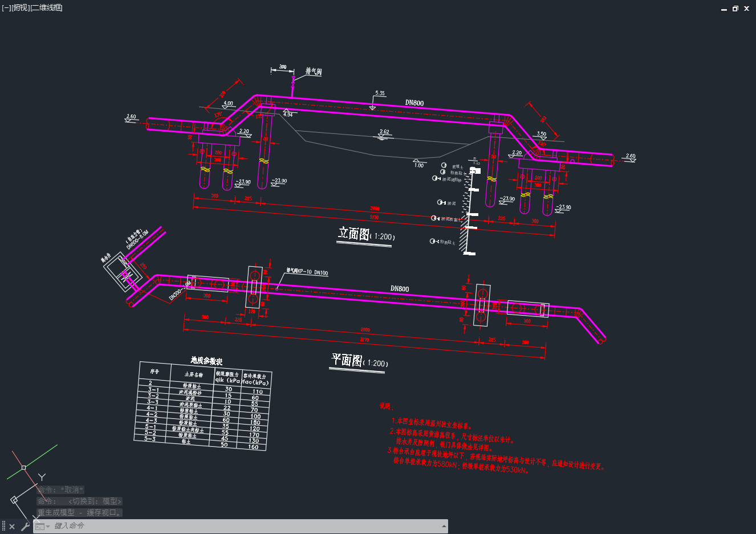
Task: Click the 180 cell in the parameter table
Action: (255, 422)
